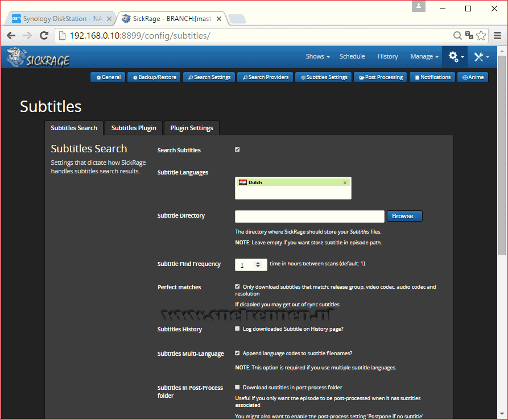
Task: Expand the Shows menu
Action: 317,57
